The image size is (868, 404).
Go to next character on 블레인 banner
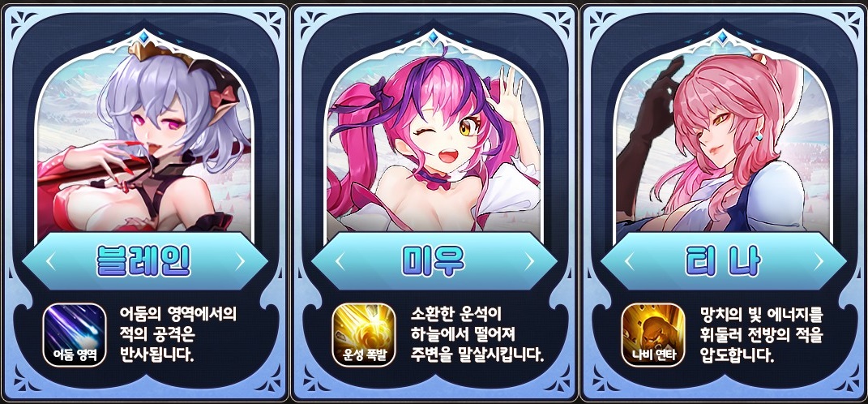point(240,261)
